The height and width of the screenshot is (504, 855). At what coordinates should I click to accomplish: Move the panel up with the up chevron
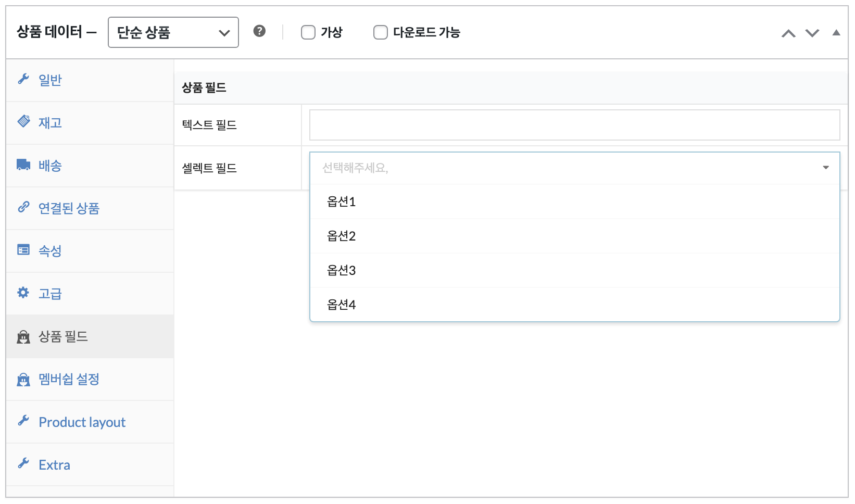tap(788, 33)
